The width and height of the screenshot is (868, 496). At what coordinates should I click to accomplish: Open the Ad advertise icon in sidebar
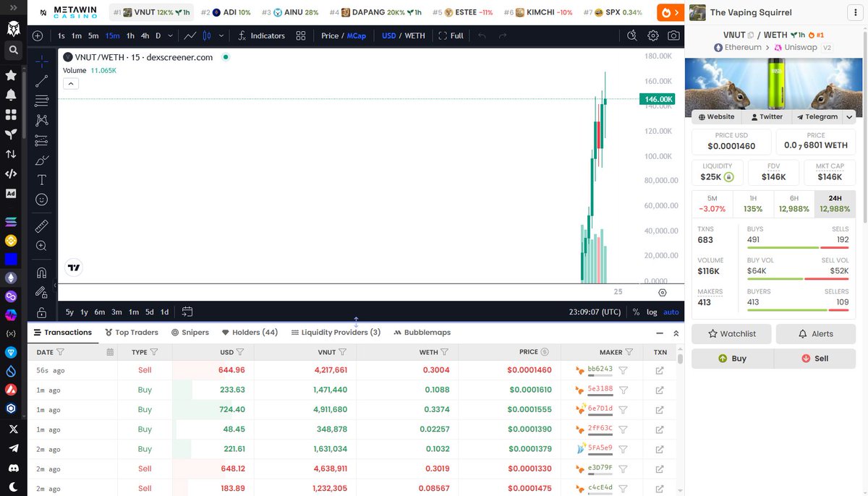(x=11, y=194)
